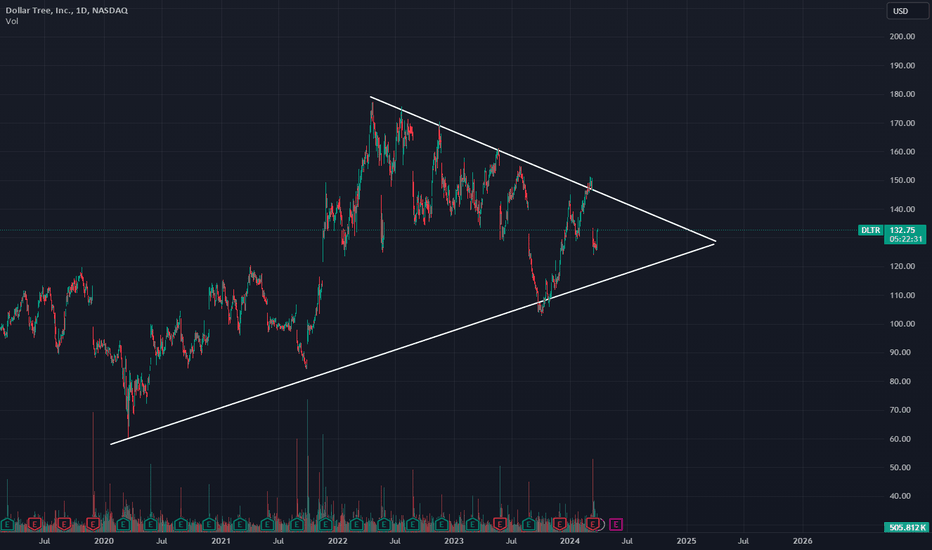The width and height of the screenshot is (932, 550).
Task: Select the green earnings marker nearest the 2023 label
Action: tap(441, 524)
